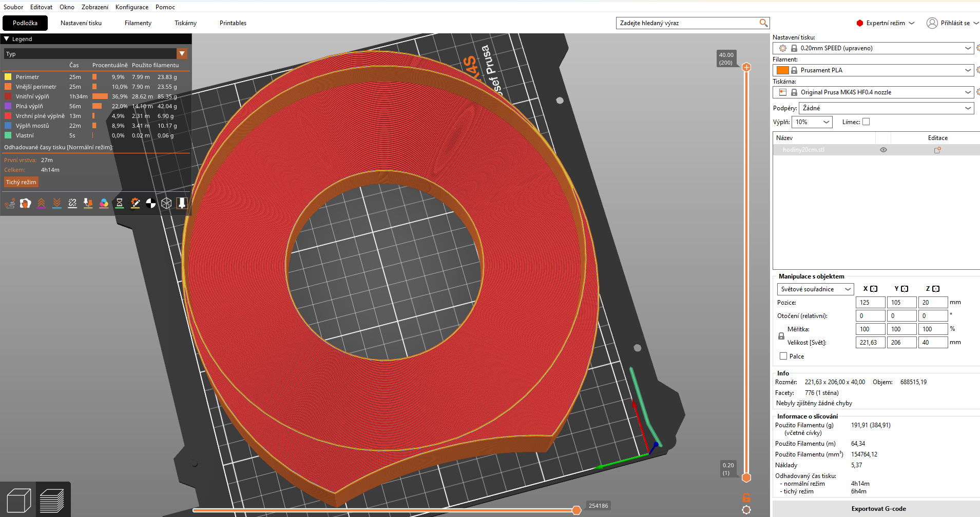Viewport: 980px width, 517px height.
Task: Switch to Filamenty tab
Action: point(138,23)
